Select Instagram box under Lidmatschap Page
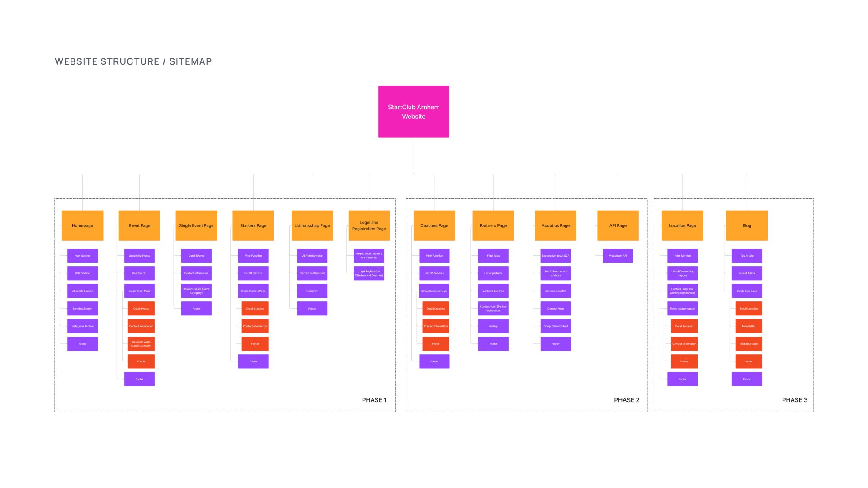Screen dimensions: 868x488 tap(312, 291)
